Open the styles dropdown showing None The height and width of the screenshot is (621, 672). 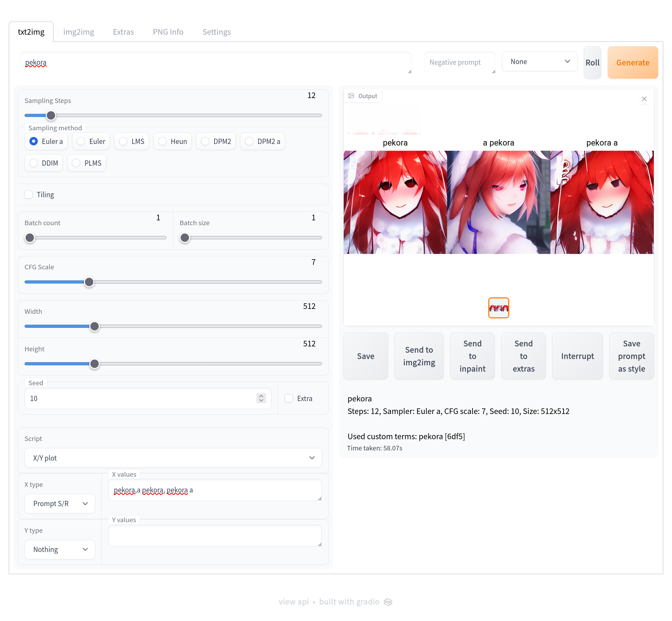tap(539, 62)
